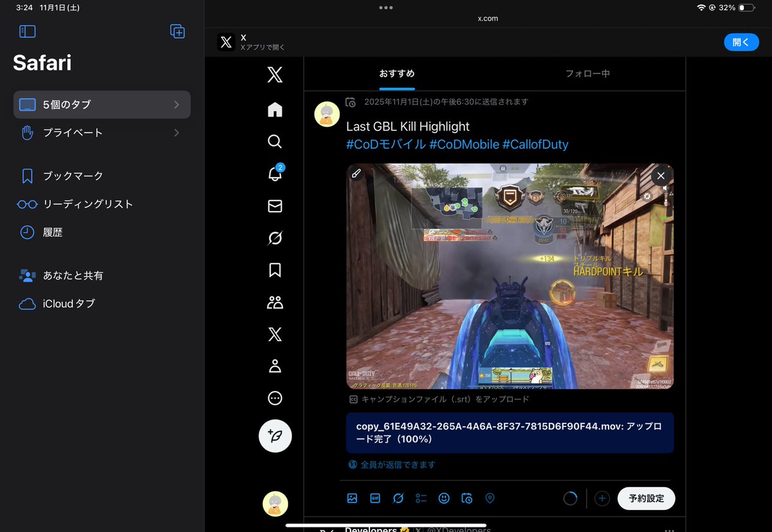Tap the post text Last GBL Kill Highlight

pyautogui.click(x=408, y=126)
